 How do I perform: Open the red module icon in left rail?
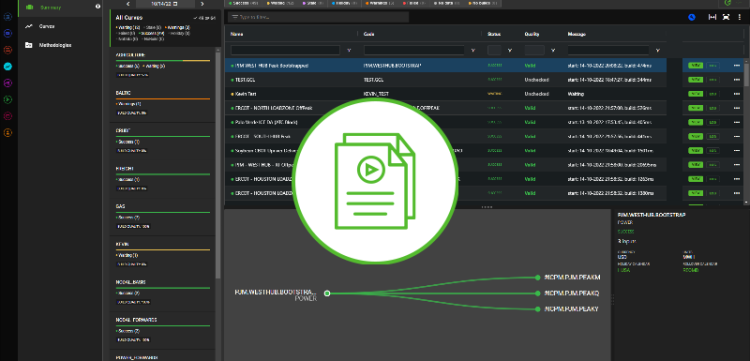[x=8, y=50]
